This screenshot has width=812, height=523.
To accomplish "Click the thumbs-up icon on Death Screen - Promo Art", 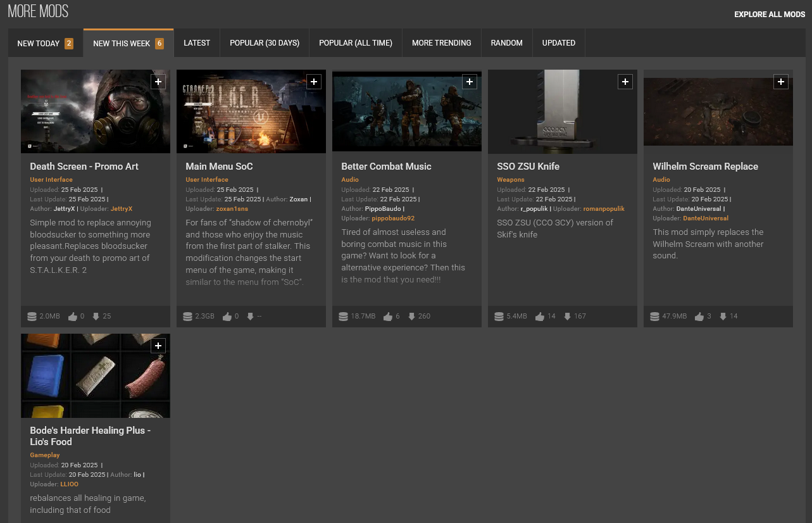I will tap(73, 316).
